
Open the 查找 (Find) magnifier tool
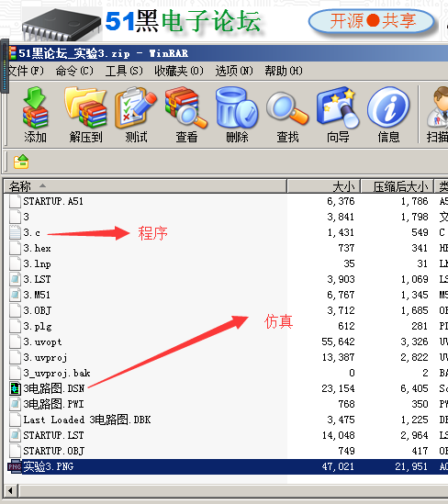coord(287,115)
